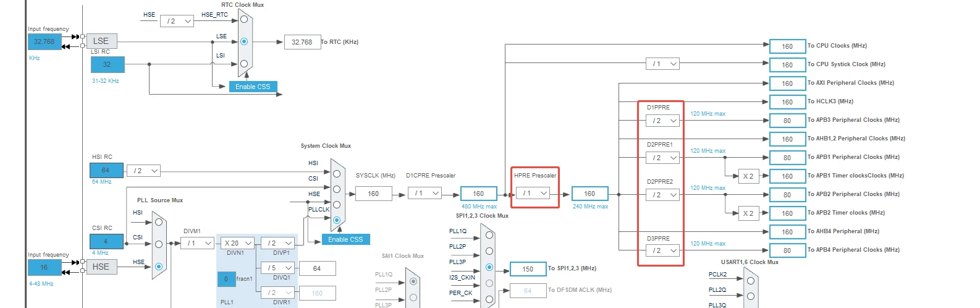Select I2S_CKIN in SPI1,2,3 Clock Mux

[489, 283]
